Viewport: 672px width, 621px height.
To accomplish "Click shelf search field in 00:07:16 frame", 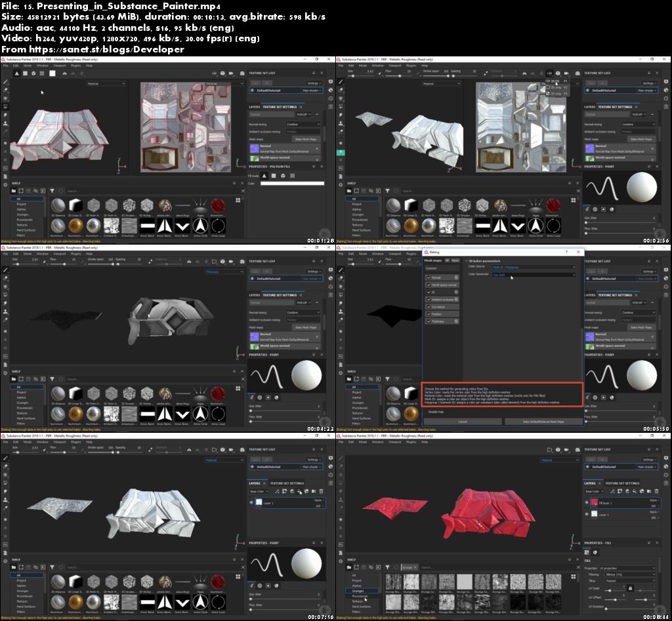I will pos(150,567).
